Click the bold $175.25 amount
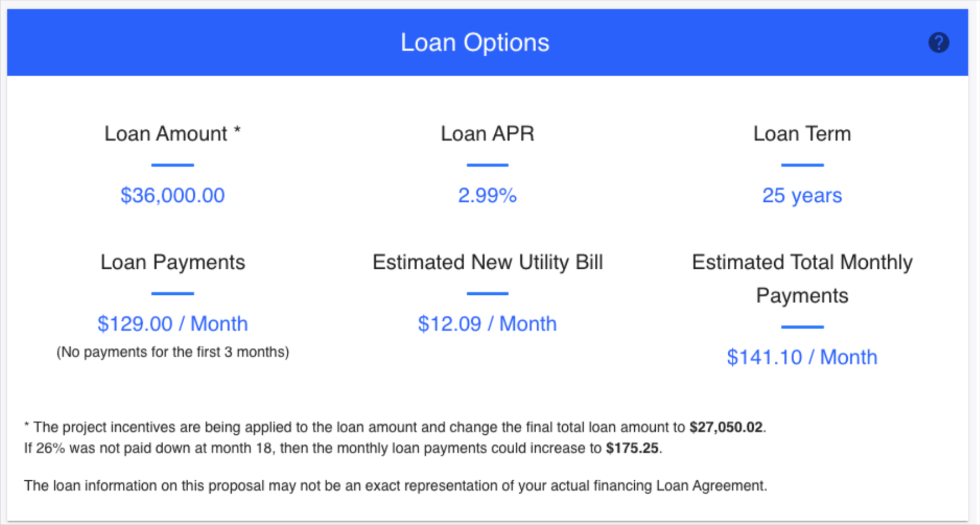This screenshot has width=980, height=525. [633, 447]
